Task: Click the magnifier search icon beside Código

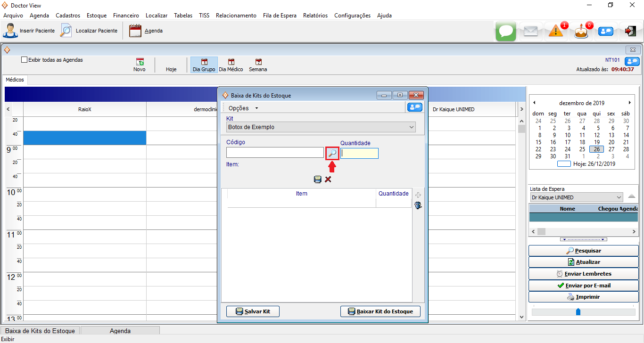Action: 332,153
